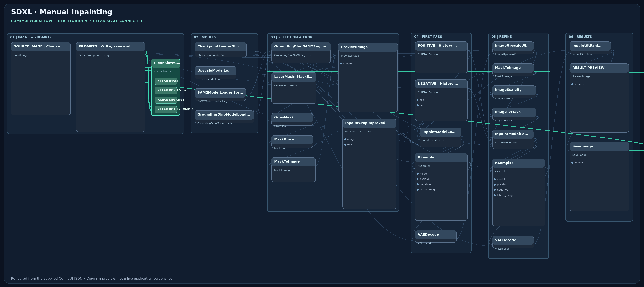Select the RESULT PREVIEW node header
644x287 pixels.
[599, 68]
